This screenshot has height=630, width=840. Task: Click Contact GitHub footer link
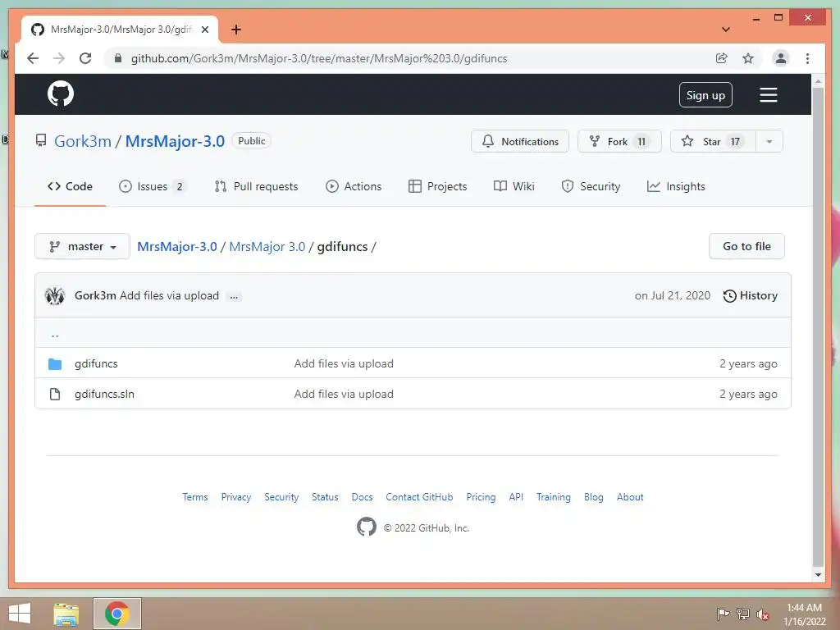coord(419,497)
